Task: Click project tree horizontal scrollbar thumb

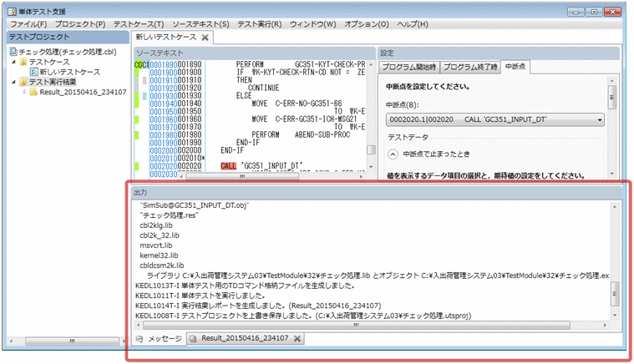Action: pyautogui.click(x=72, y=341)
